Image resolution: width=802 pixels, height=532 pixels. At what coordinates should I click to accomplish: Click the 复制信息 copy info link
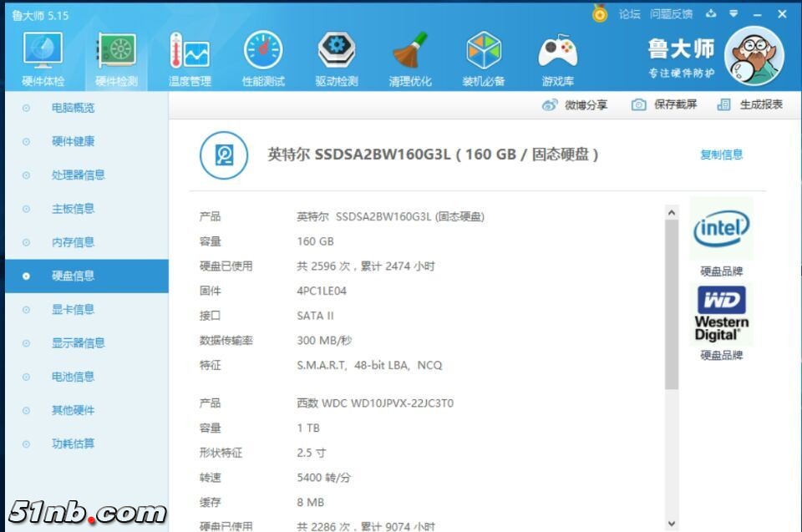(x=721, y=155)
